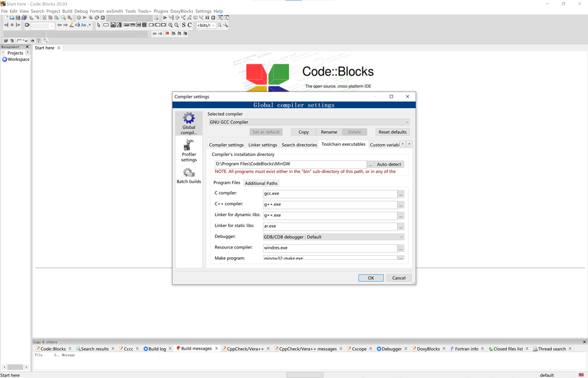Click the Find magnifier icon in toolbar

click(x=64, y=18)
